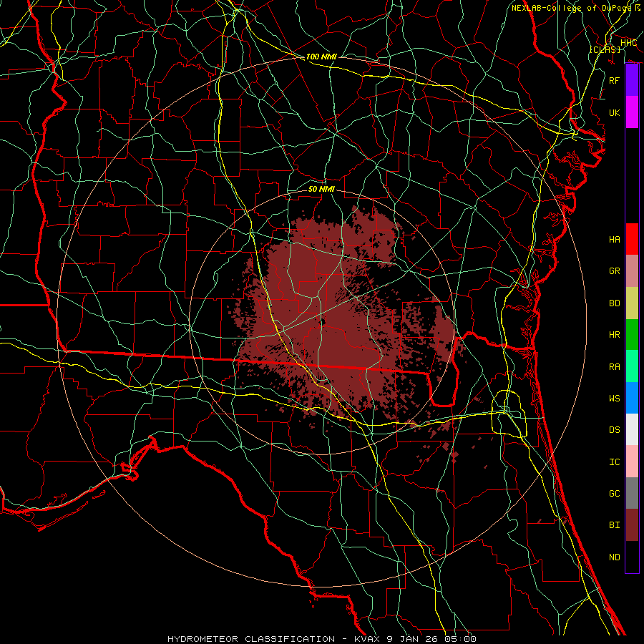The image size is (644, 644).
Task: Click the 'HYDROMETEOR CLASSIFICATION' title text
Action: click(251, 639)
